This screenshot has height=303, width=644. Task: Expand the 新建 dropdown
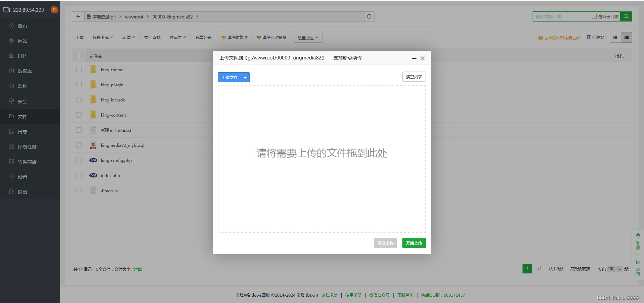tap(129, 38)
